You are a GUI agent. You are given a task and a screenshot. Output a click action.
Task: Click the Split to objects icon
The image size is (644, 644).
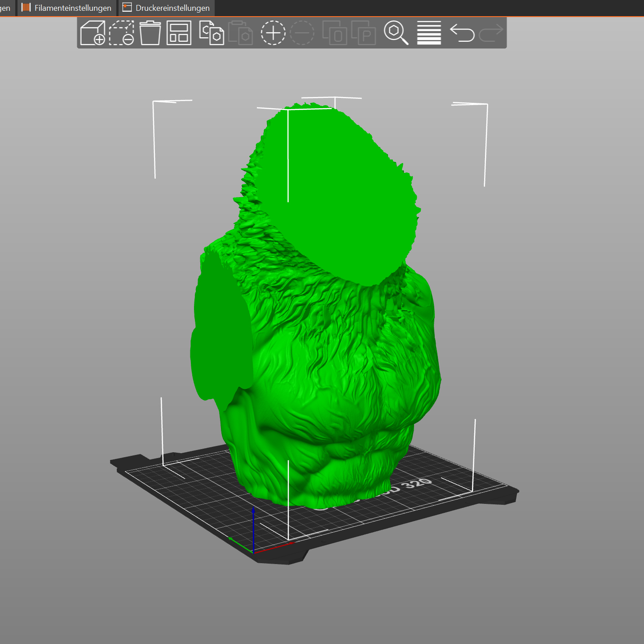click(335, 33)
